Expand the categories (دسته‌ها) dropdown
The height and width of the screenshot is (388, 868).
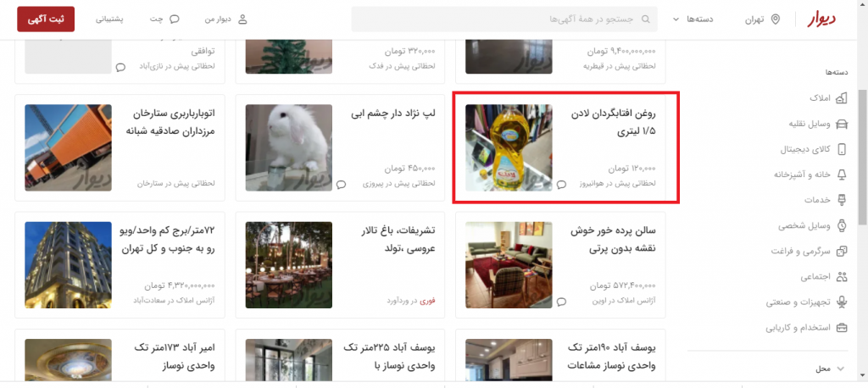[x=696, y=19]
